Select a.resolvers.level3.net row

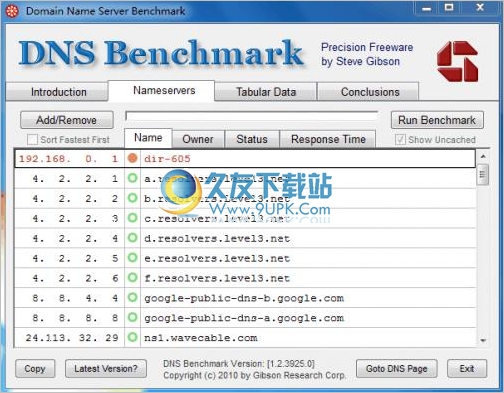[x=245, y=178]
